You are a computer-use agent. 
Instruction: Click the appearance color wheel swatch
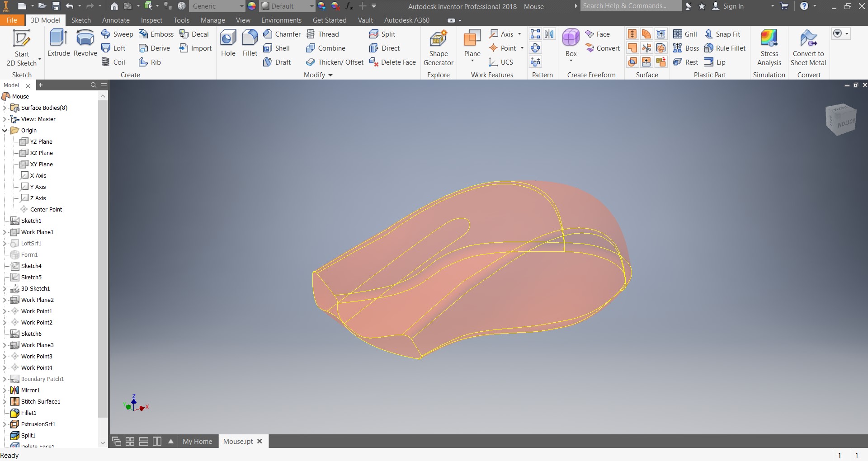tap(252, 6)
